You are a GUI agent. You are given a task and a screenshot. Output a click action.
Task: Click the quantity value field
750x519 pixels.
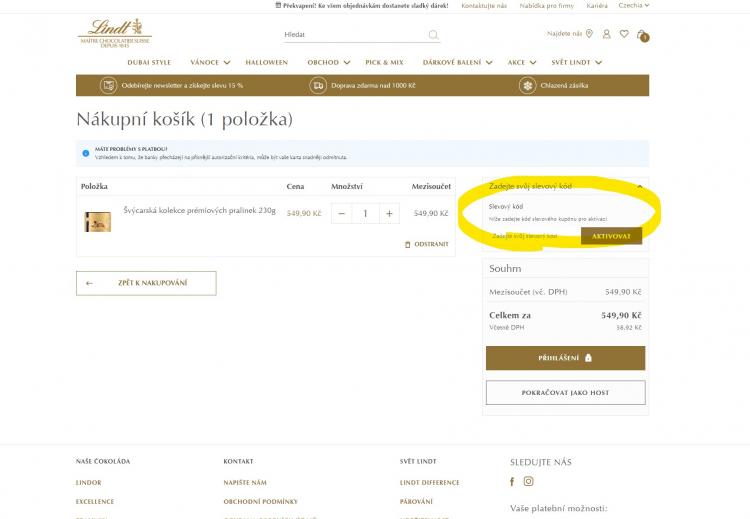[x=365, y=213]
